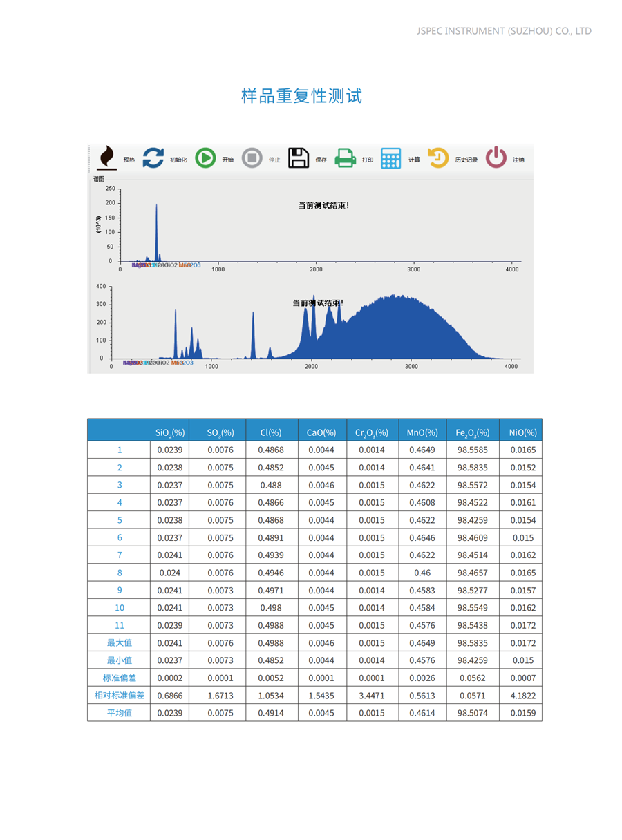
Task: Select the SiO2(%) column header
Action: 170,432
